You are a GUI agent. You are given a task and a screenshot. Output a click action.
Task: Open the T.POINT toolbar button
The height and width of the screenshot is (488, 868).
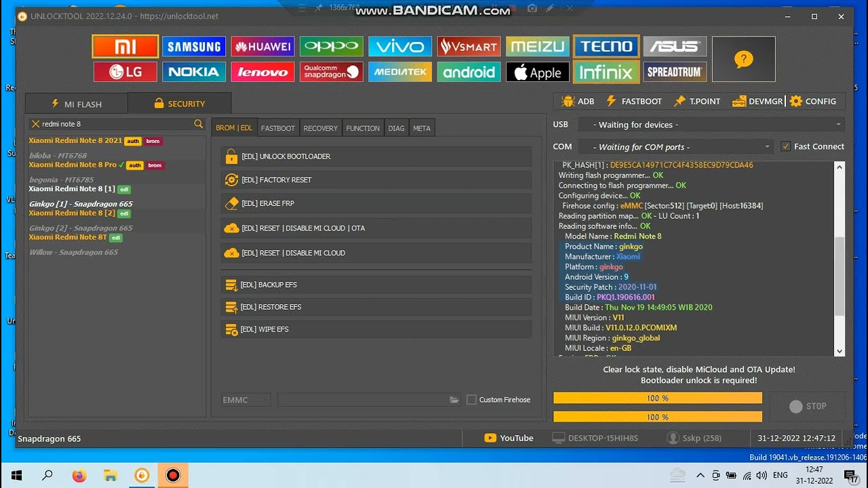[697, 101]
